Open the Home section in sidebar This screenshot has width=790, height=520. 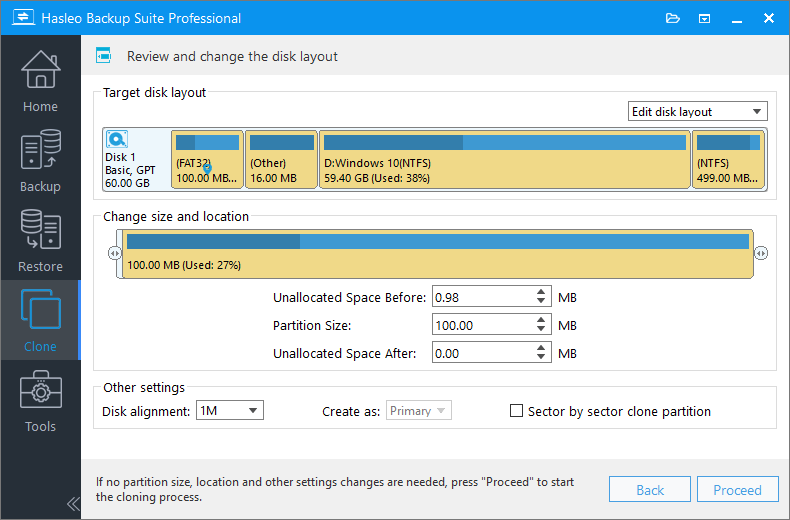coord(40,81)
